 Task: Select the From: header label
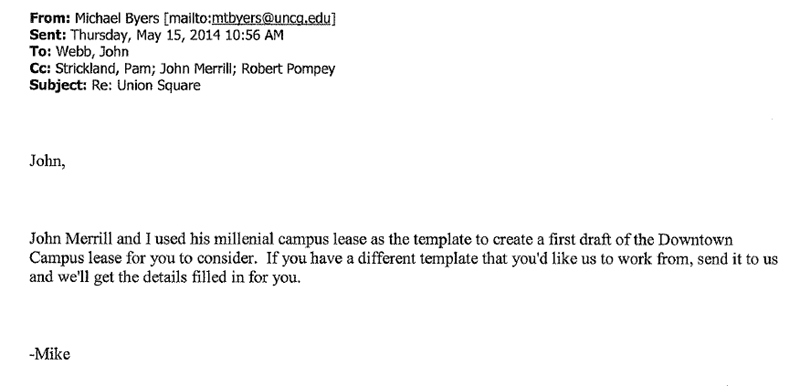pos(49,19)
